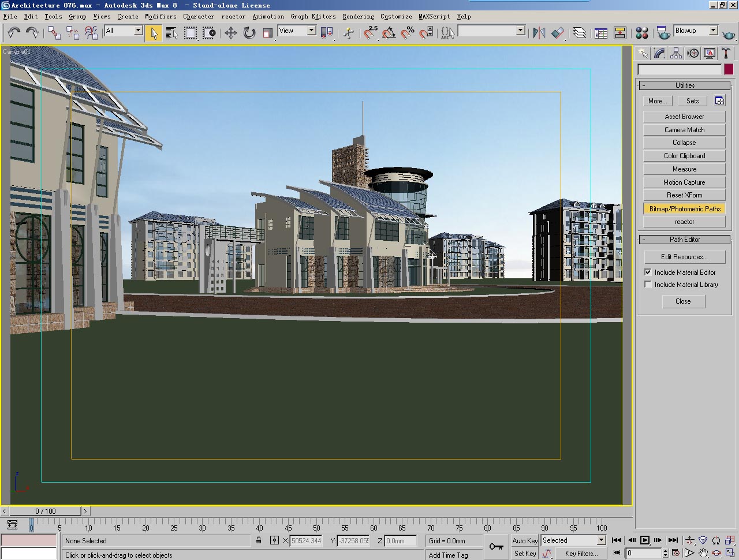Viewport: 739px width, 560px height.
Task: Choose the Rectangular Selection Region tool
Action: pos(191,33)
